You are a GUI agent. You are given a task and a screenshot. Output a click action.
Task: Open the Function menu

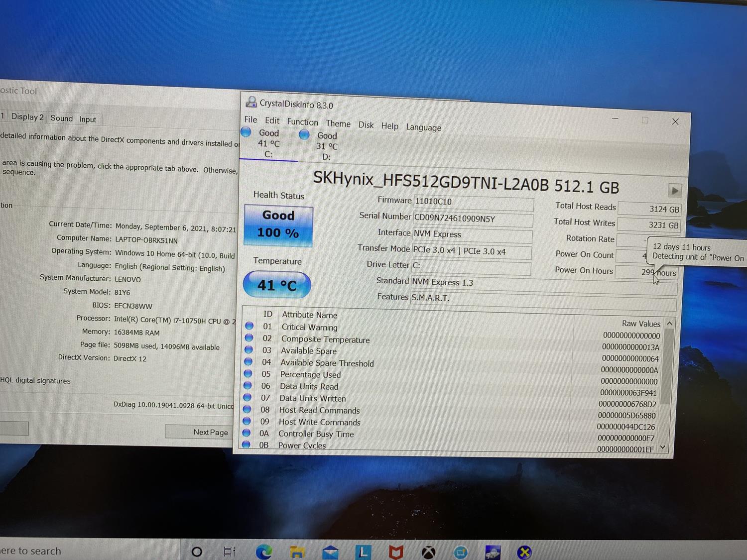coord(302,122)
